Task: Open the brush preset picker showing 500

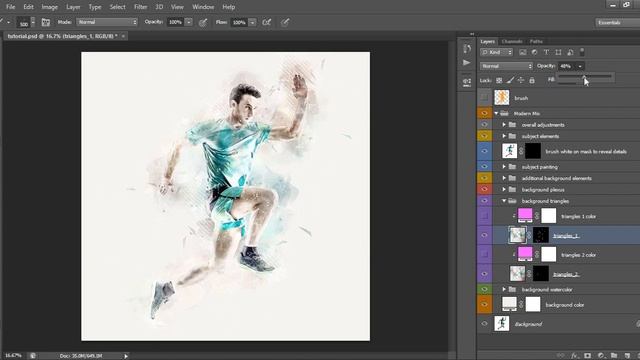Action: (27, 22)
